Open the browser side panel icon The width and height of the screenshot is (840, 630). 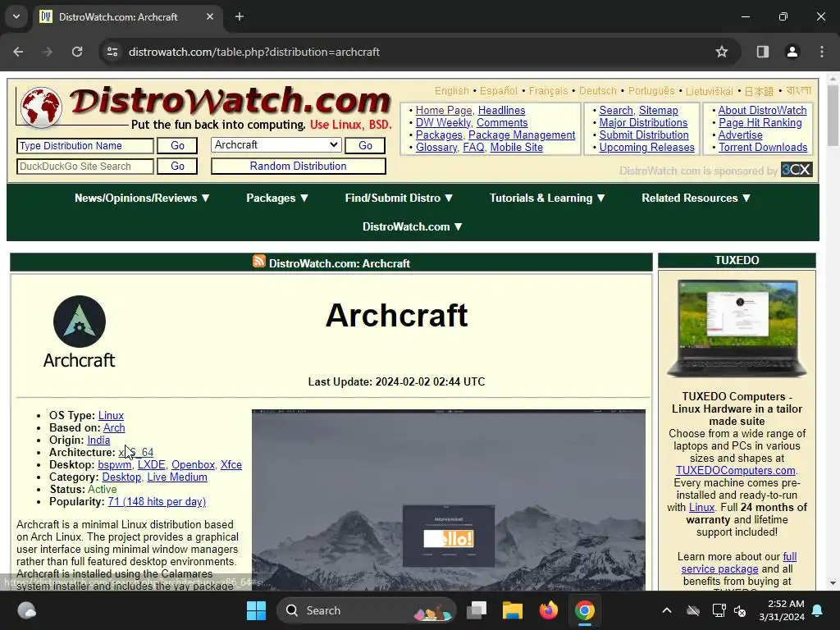point(762,52)
